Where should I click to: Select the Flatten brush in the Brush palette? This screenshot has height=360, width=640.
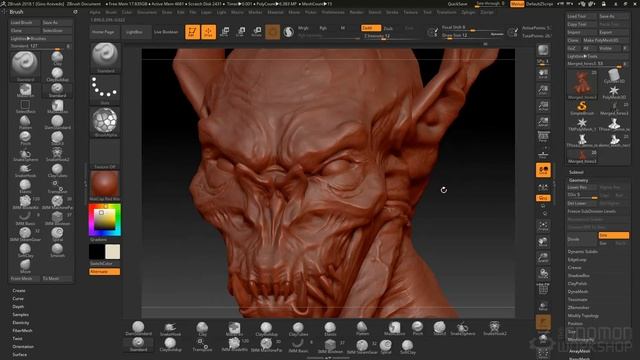25,122
